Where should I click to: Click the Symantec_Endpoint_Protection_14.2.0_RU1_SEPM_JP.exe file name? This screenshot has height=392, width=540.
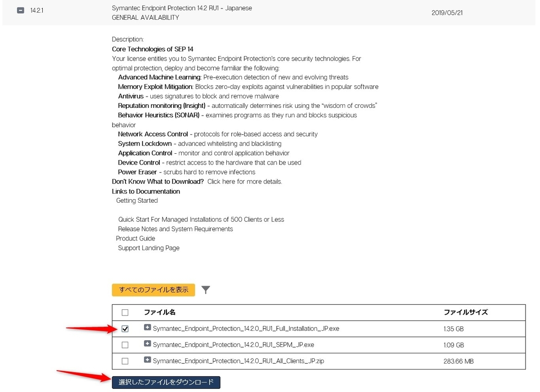pyautogui.click(x=234, y=345)
